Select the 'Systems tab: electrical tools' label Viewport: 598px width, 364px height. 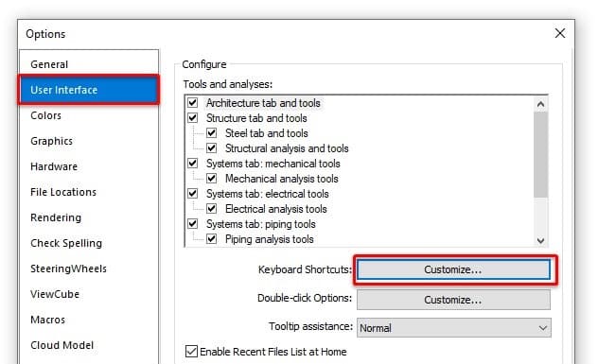[268, 194]
